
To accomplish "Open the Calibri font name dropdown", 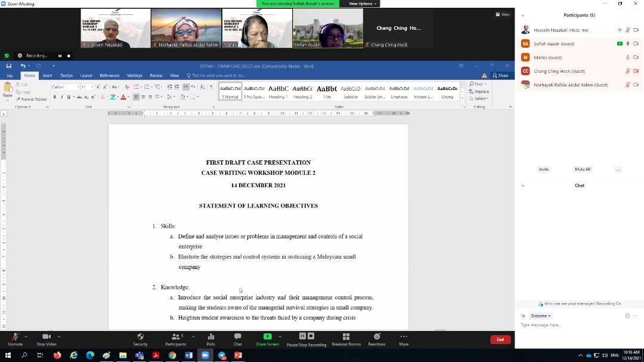I will (x=78, y=87).
